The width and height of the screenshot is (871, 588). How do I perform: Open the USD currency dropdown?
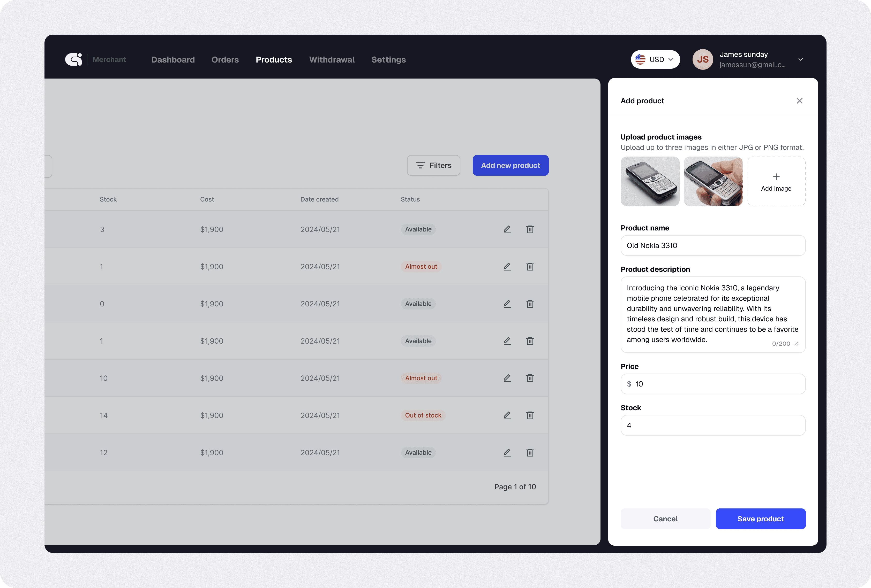click(x=655, y=59)
